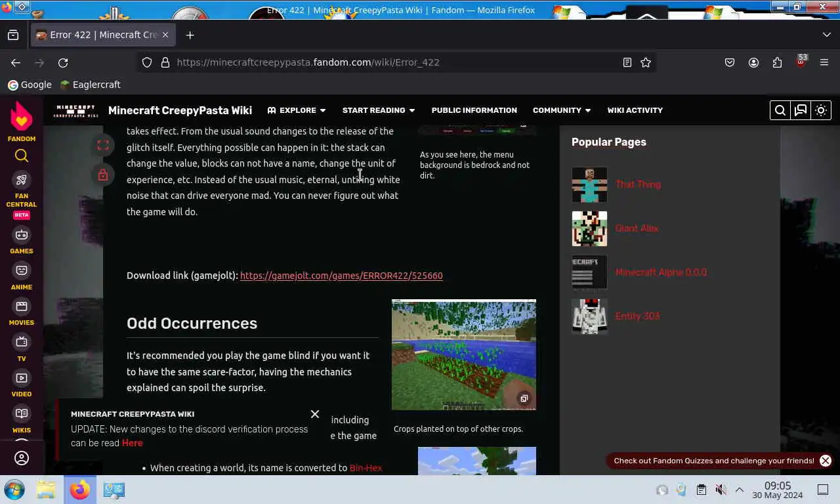The width and height of the screenshot is (840, 504).
Task: Select the Error 422 browser tab
Action: (x=102, y=35)
